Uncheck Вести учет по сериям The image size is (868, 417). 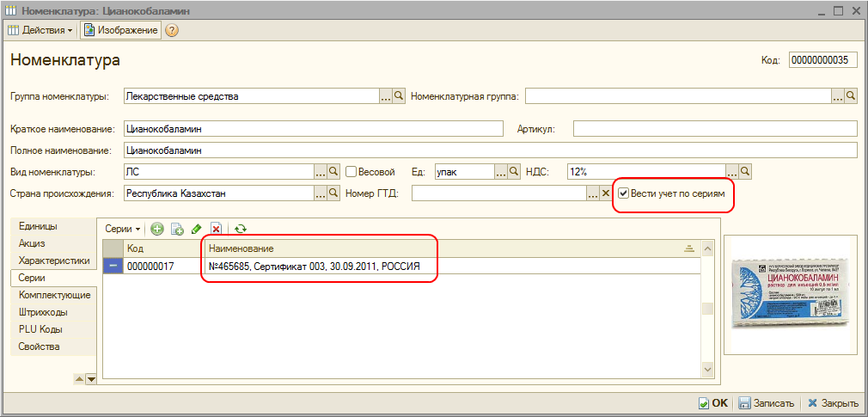point(624,193)
